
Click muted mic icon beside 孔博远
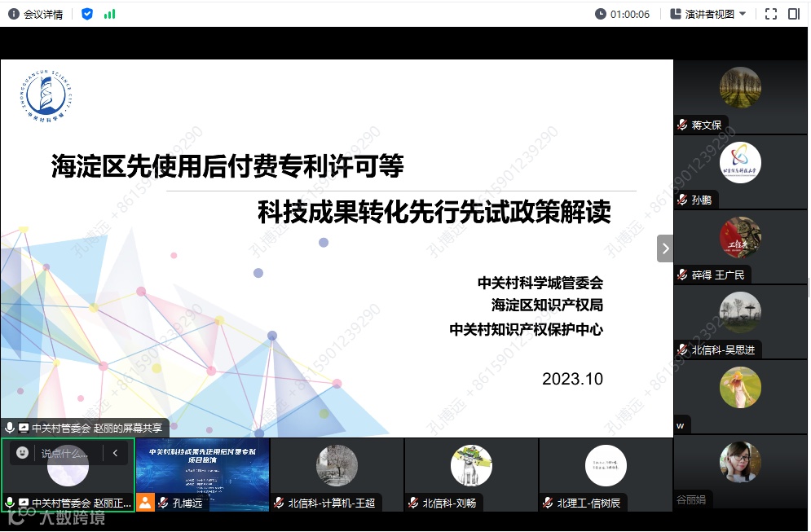coord(164,503)
